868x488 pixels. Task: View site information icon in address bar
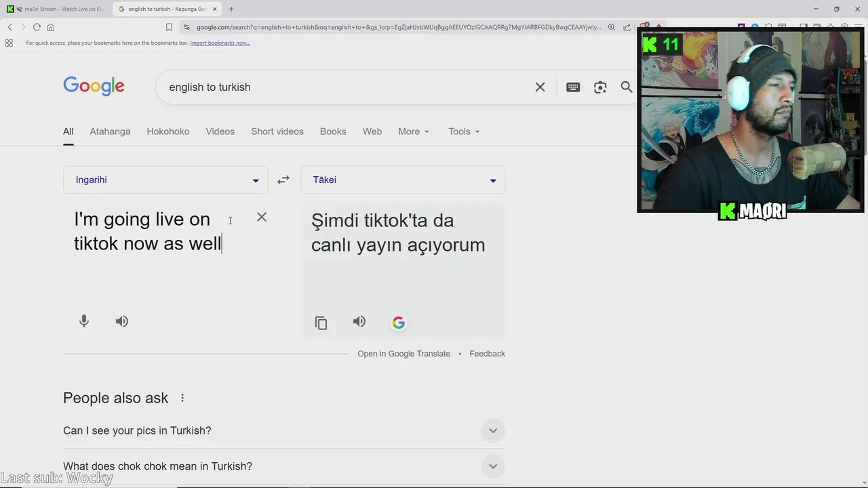(186, 27)
